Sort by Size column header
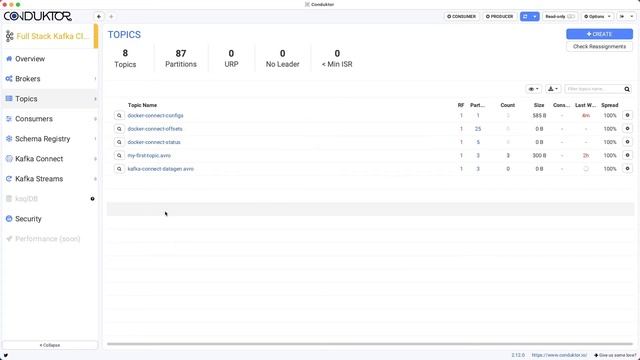Screen dimensions: 640x360 (x=539, y=105)
